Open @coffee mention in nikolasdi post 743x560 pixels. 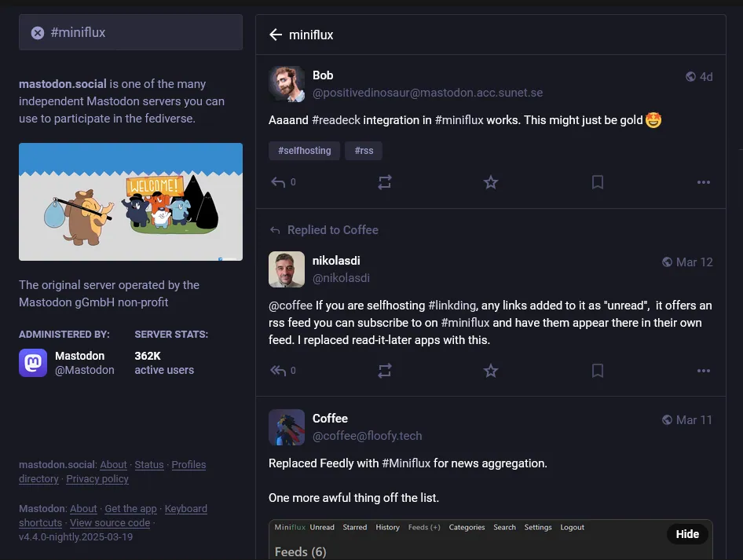click(x=291, y=305)
